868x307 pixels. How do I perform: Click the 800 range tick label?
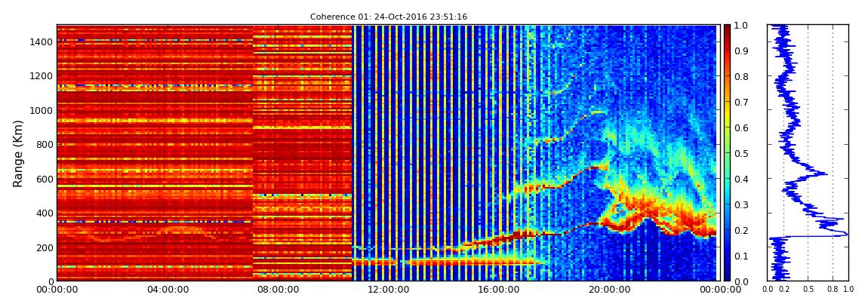(x=45, y=144)
